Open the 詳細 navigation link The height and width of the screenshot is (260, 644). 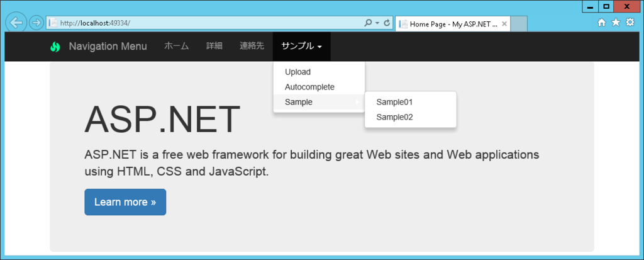[214, 46]
